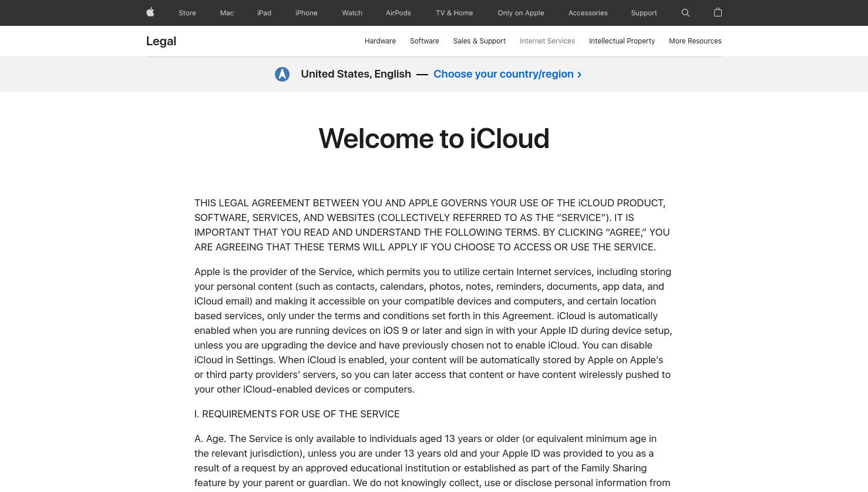Go to the iPad section
The width and height of the screenshot is (868, 492).
pos(264,13)
